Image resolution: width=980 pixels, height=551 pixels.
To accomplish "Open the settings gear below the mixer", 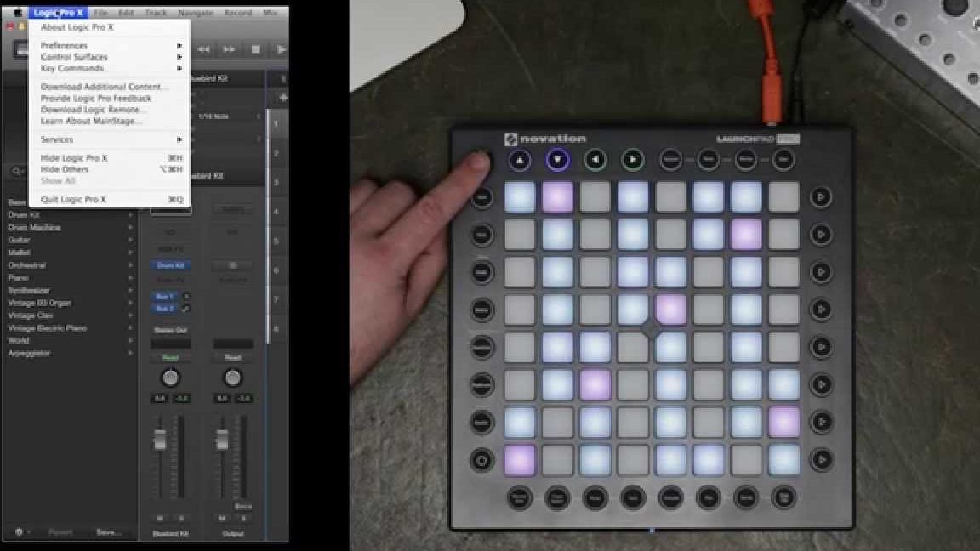I will point(17,531).
